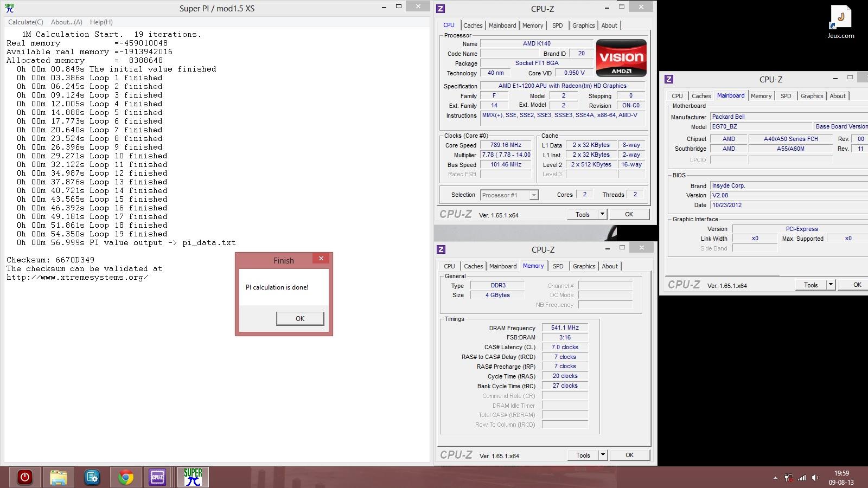Click the DRAM Frequency value 541.1 MHz

click(565, 328)
